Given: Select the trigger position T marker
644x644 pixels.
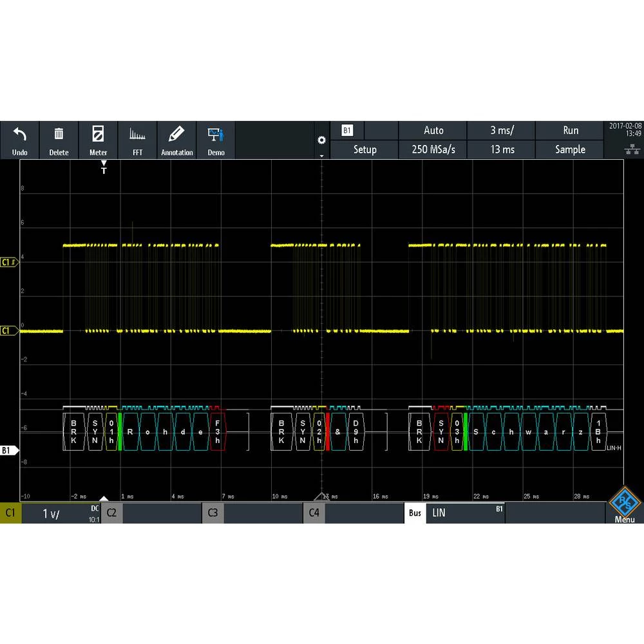Looking at the screenshot, I should [x=104, y=167].
